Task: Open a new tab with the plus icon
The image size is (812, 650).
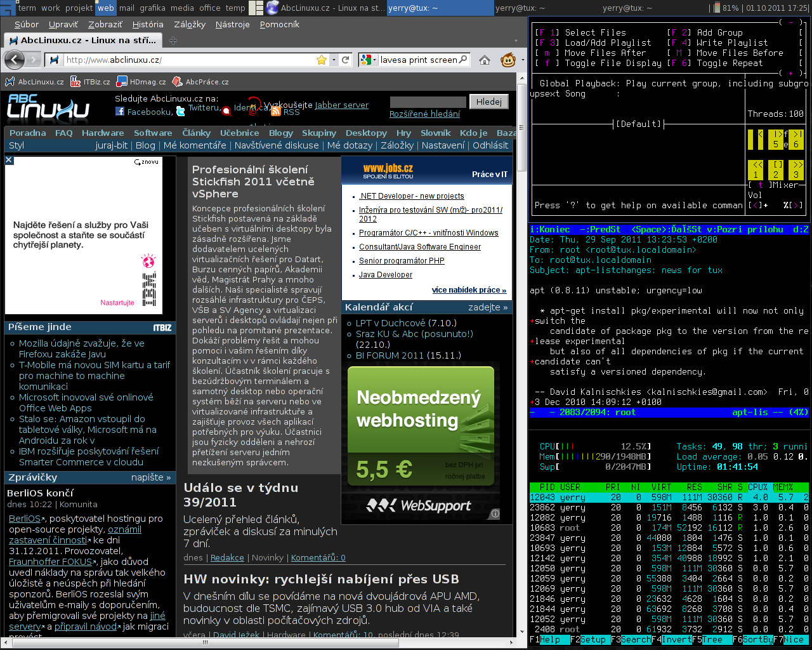Action: click(173, 40)
